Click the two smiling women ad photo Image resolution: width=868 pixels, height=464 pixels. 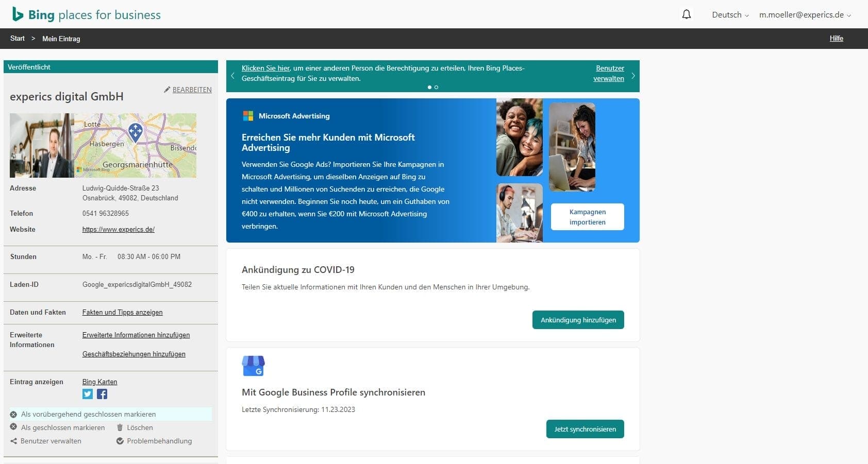[519, 138]
